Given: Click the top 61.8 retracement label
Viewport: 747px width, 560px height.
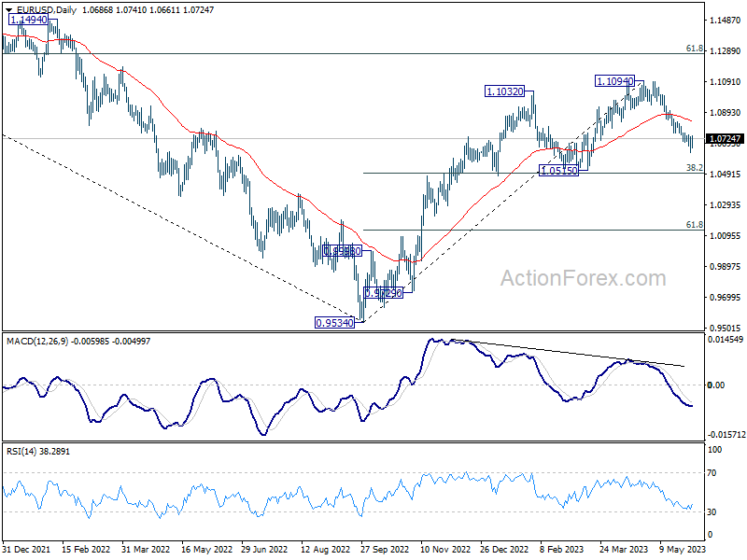Looking at the screenshot, I should click(x=694, y=49).
